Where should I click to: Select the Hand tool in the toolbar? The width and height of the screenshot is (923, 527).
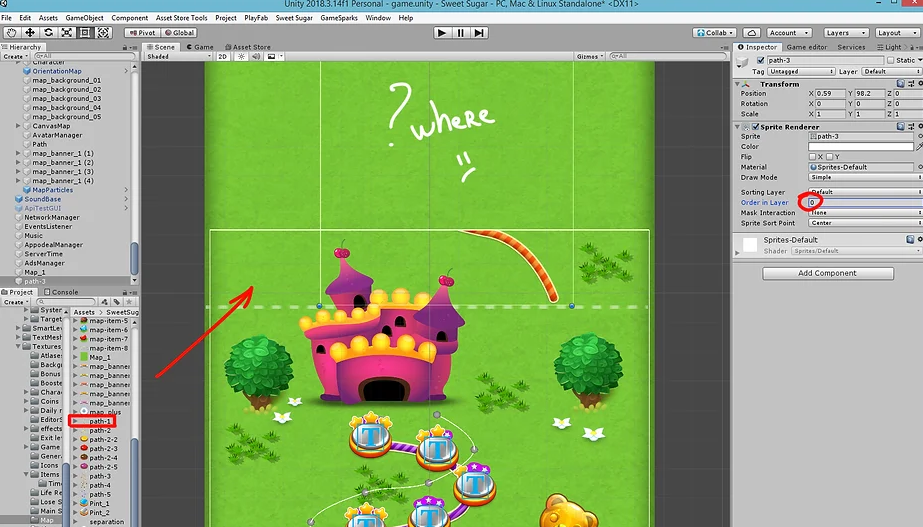[x=11, y=33]
